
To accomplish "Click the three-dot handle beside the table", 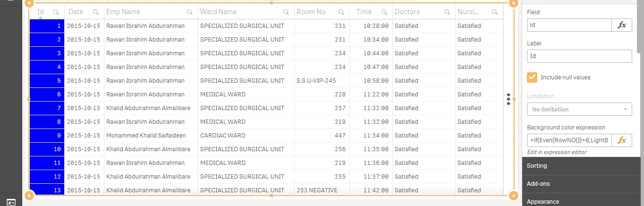I will click(x=508, y=99).
